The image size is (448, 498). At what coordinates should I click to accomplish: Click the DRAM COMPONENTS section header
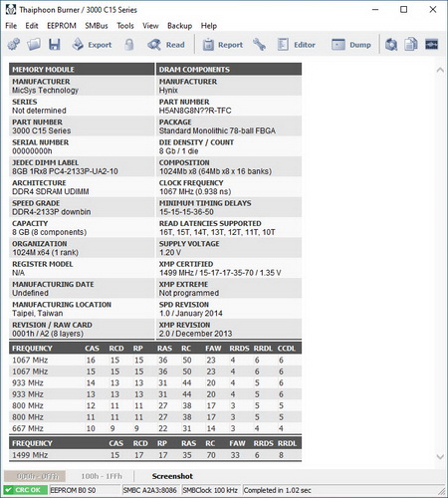point(229,69)
